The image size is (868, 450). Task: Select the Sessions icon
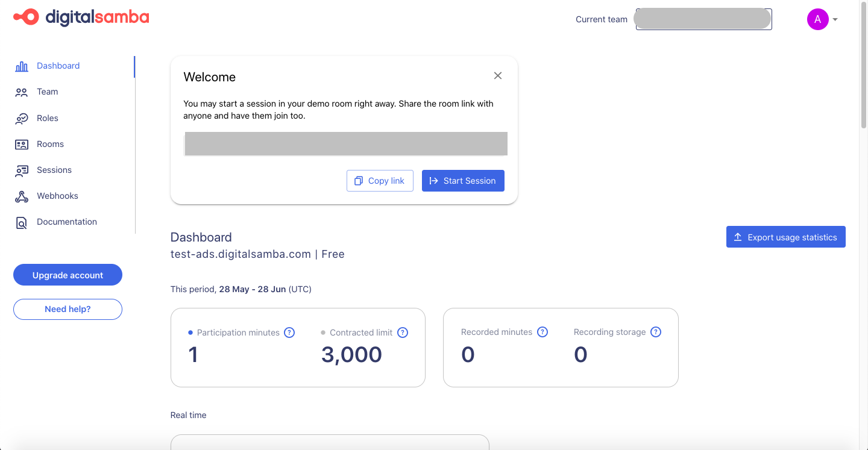point(21,170)
